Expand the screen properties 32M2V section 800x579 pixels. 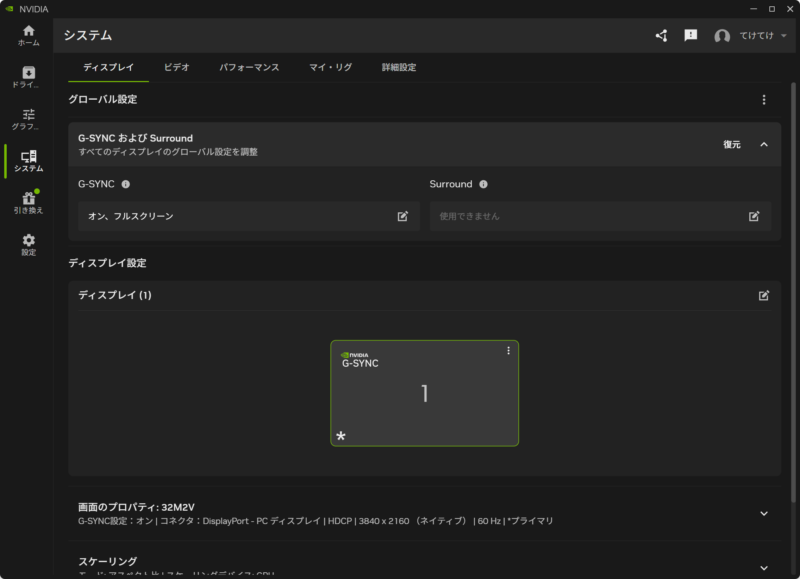764,514
